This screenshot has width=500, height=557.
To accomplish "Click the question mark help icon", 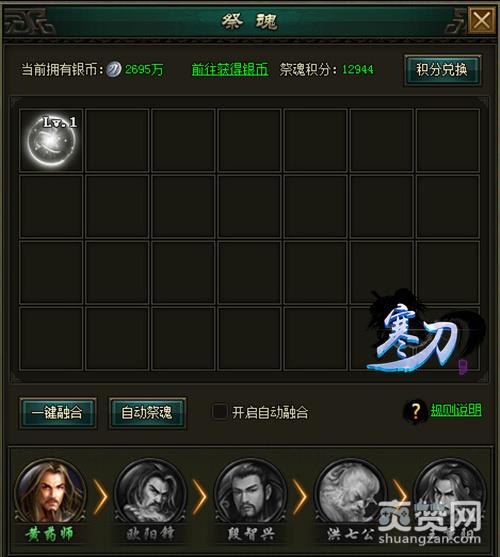I will pos(415,411).
